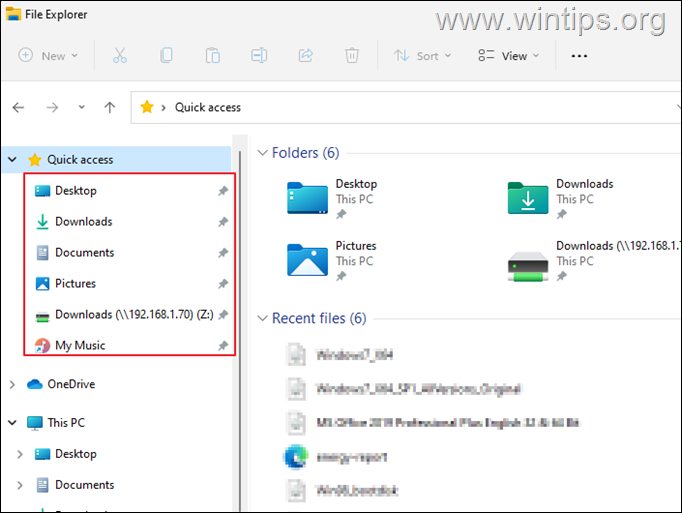Open the Desktop folder tile
The width and height of the screenshot is (682, 513).
(332, 198)
